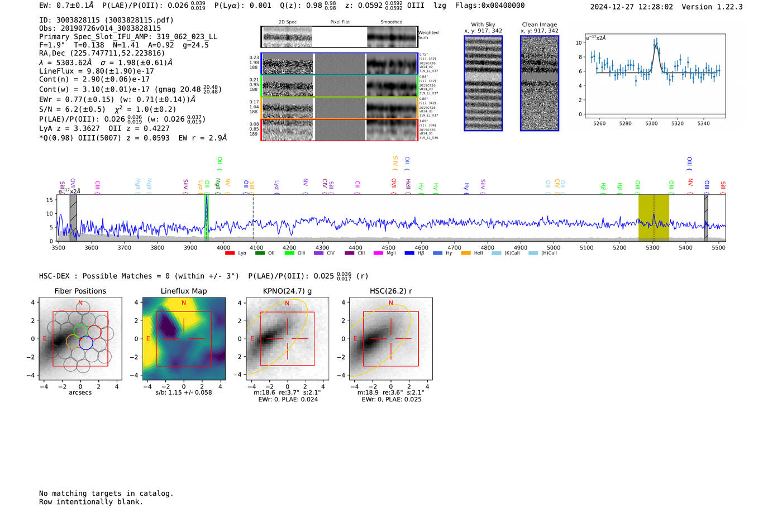Select the green-outlined fiber spectrum row
The image size is (782, 532).
[339, 86]
